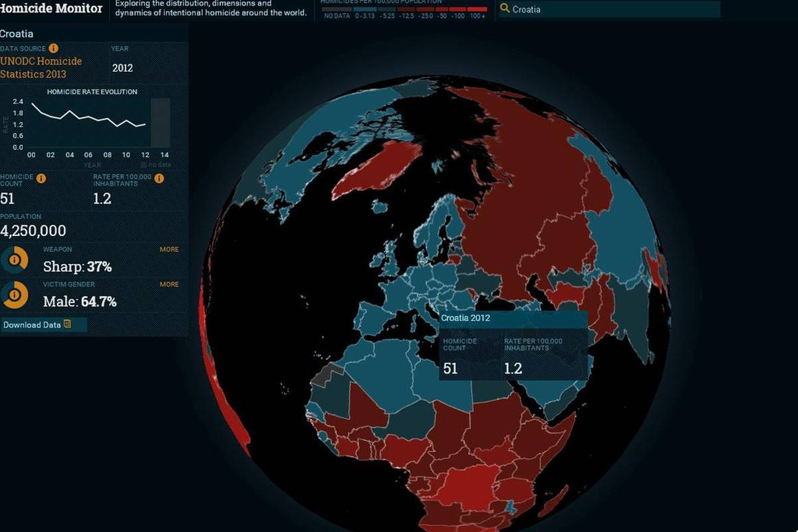Open the Year 2012 selector

coord(122,68)
